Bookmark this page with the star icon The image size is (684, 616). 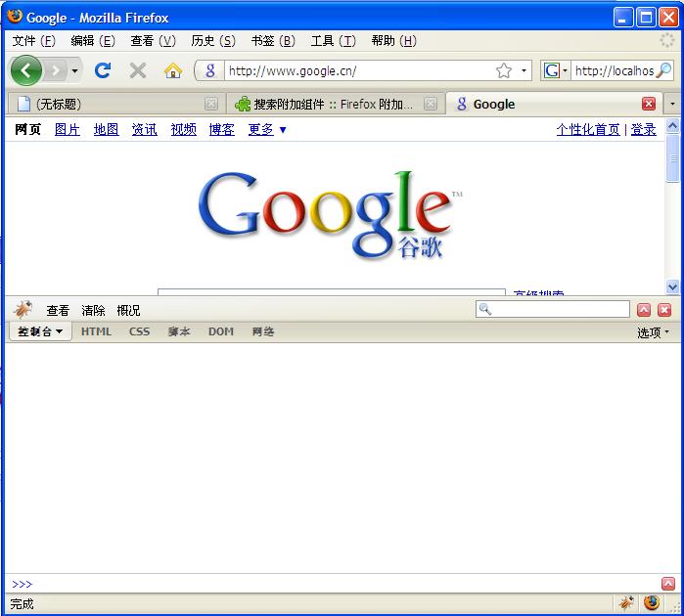[503, 70]
